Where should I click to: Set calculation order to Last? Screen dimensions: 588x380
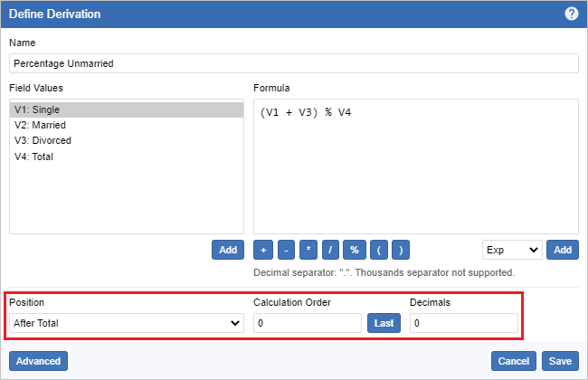pos(384,323)
